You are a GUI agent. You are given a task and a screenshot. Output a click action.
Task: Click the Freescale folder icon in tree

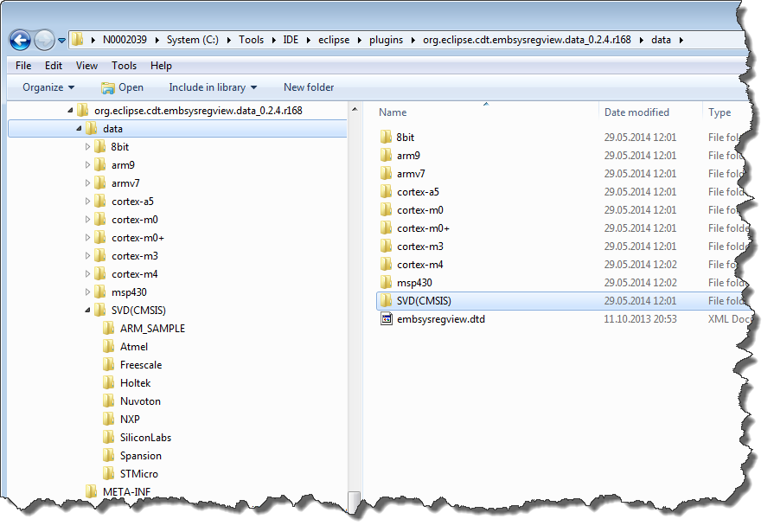coord(108,364)
